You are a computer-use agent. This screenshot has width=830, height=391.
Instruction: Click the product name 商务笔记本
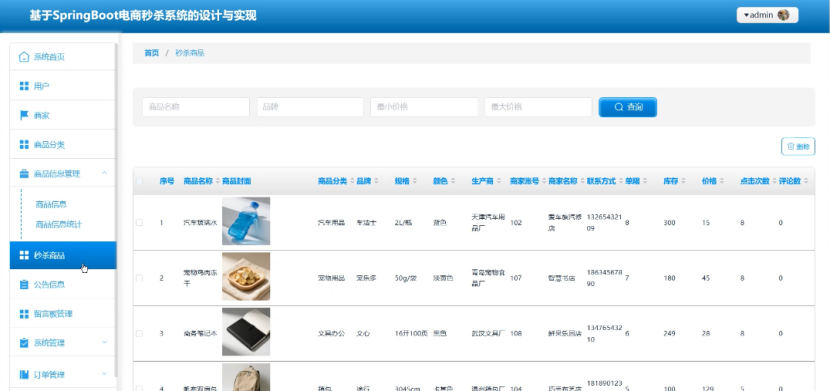pos(200,333)
